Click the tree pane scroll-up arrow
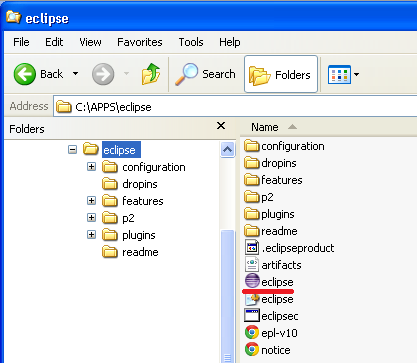 pos(227,149)
